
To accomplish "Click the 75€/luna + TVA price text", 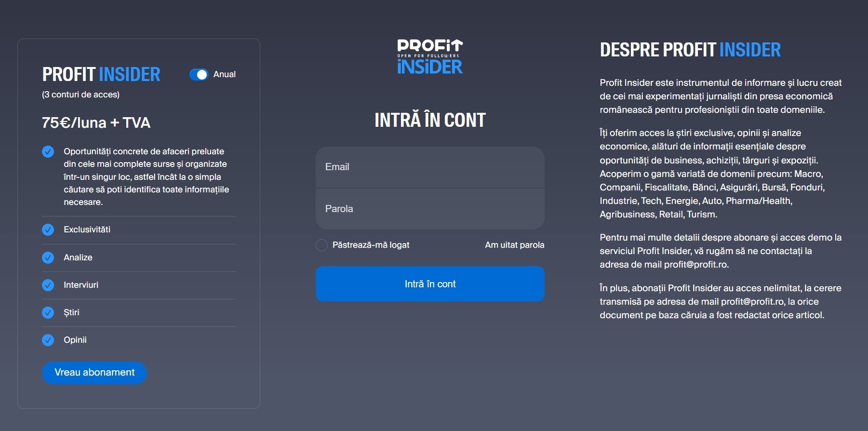I will click(x=96, y=123).
